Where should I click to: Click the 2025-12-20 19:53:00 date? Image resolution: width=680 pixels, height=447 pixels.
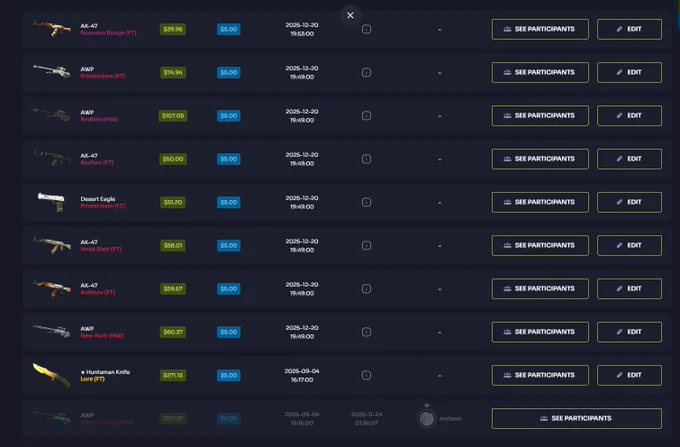302,29
